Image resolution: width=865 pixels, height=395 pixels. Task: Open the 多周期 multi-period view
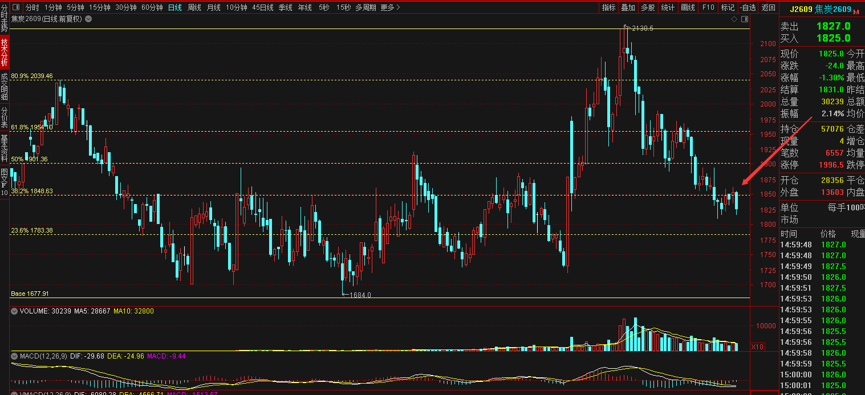(x=365, y=8)
